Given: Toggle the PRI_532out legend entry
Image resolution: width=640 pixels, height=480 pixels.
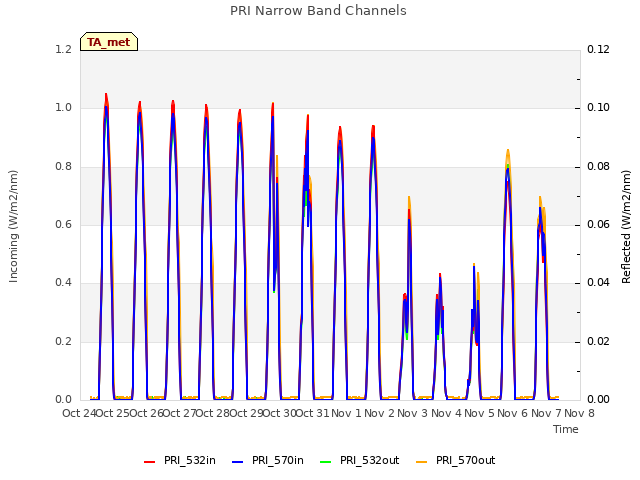Looking at the screenshot, I should tap(360, 460).
